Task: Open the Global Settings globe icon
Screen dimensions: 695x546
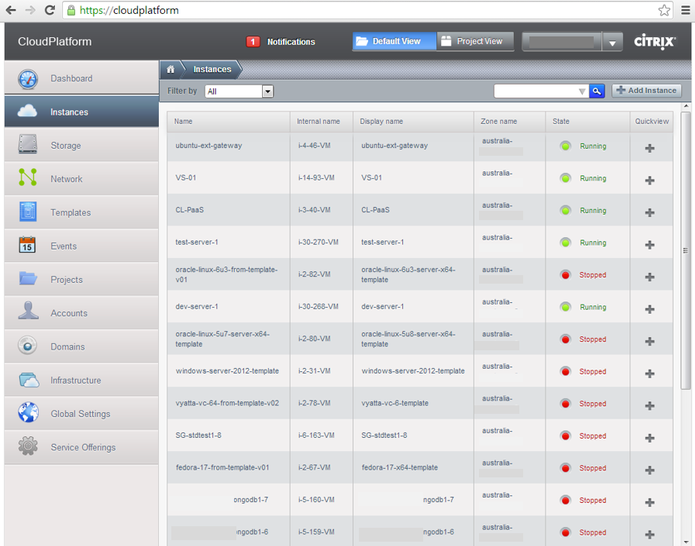Action: click(x=28, y=412)
